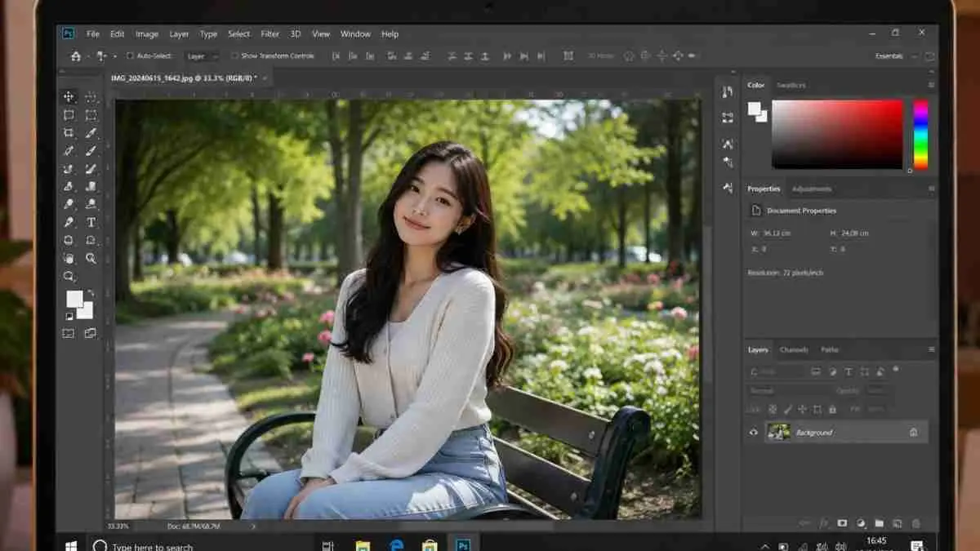Open Microsoft Edge from the taskbar

(x=397, y=545)
